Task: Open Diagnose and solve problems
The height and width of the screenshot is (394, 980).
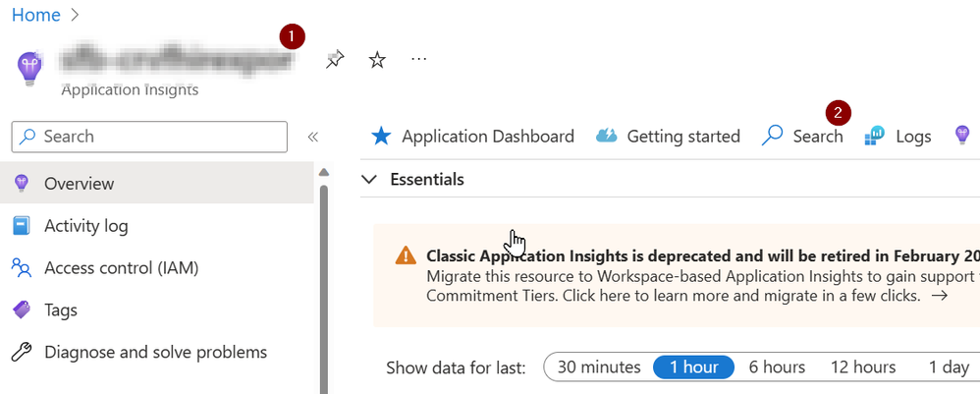Action: click(x=157, y=352)
